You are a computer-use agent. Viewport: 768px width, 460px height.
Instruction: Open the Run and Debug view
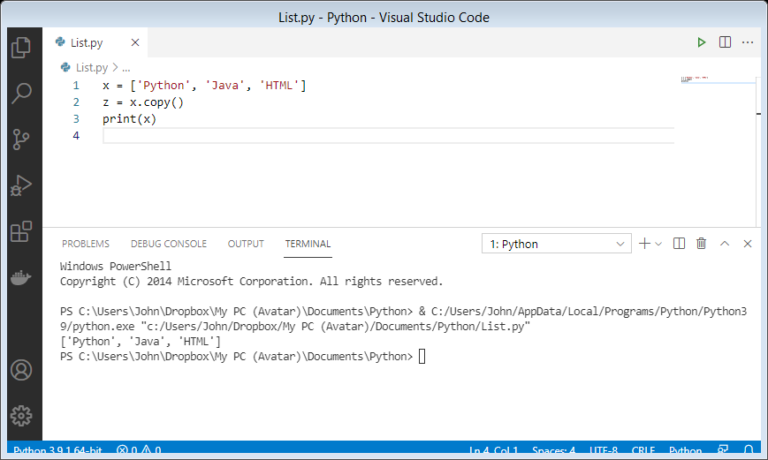pyautogui.click(x=21, y=186)
